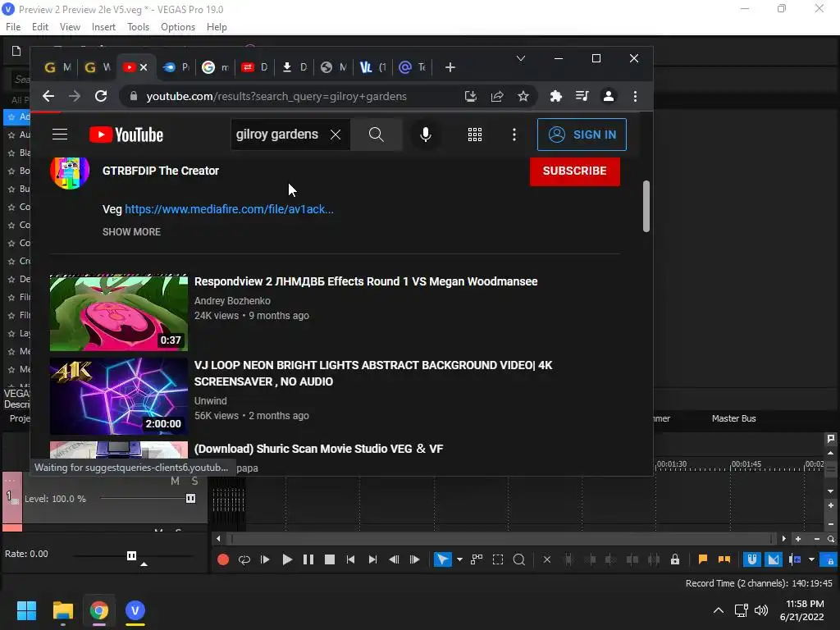The height and width of the screenshot is (630, 840).
Task: Click the Delete X icon in toolbar
Action: (x=547, y=559)
